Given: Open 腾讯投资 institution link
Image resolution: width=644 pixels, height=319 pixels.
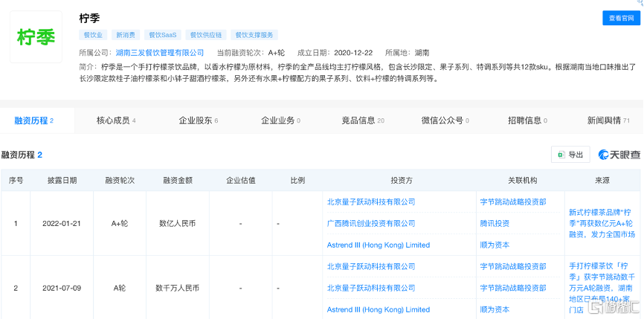Looking at the screenshot, I should (495, 223).
